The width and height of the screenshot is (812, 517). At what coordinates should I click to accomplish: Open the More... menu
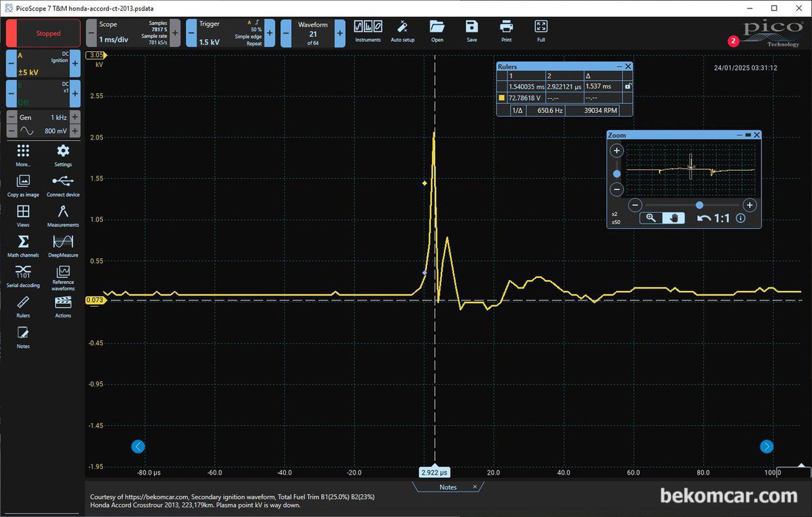pyautogui.click(x=23, y=155)
